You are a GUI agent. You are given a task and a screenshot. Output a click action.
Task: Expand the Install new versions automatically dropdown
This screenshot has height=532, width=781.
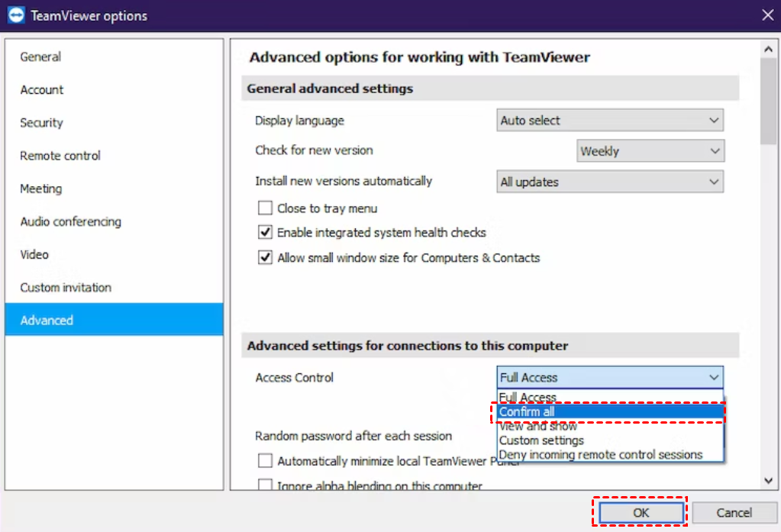tap(610, 182)
